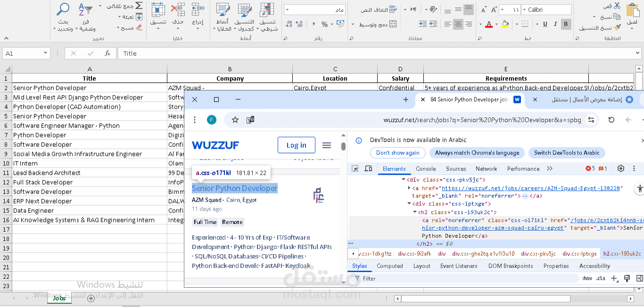This screenshot has height=307, width=644.
Task: Open Senior Python Developer job link
Action: click(x=235, y=188)
